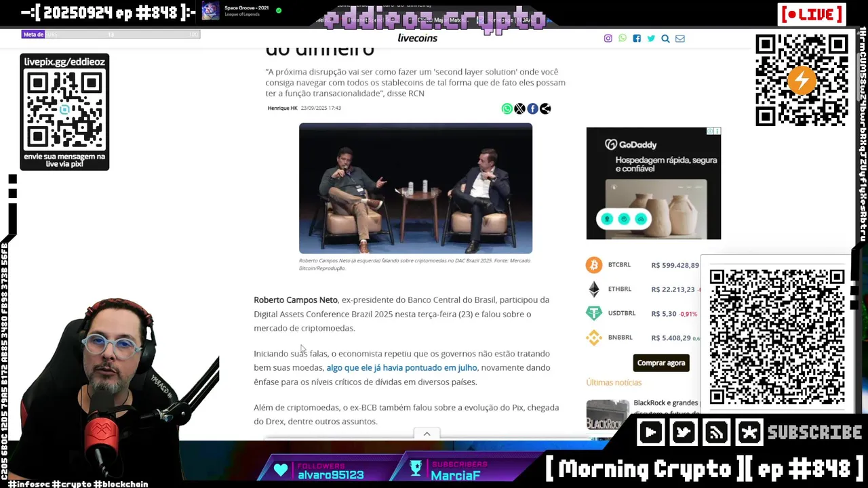Click the large QR code above SUBSCRIBE
This screenshot has width=868, height=488.
point(777,337)
